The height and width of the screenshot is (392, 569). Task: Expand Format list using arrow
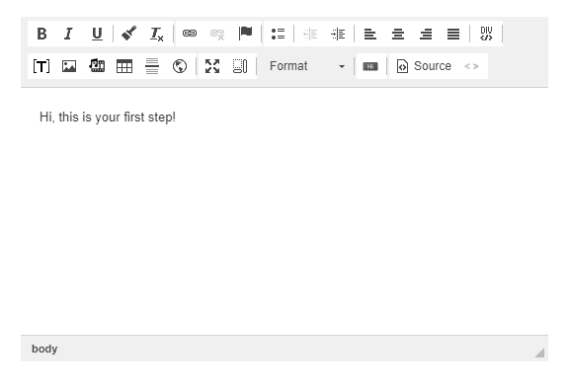coord(342,67)
